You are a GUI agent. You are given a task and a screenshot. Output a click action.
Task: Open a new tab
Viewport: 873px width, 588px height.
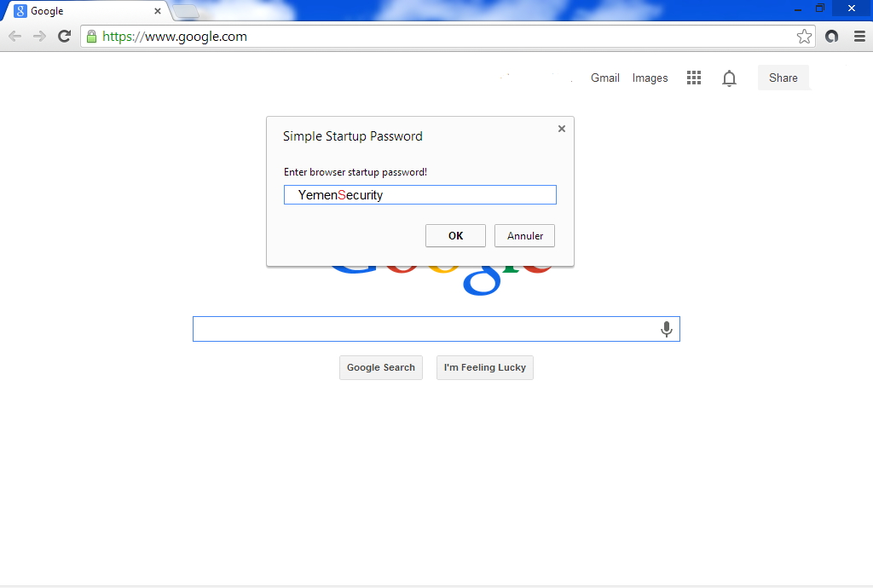186,11
